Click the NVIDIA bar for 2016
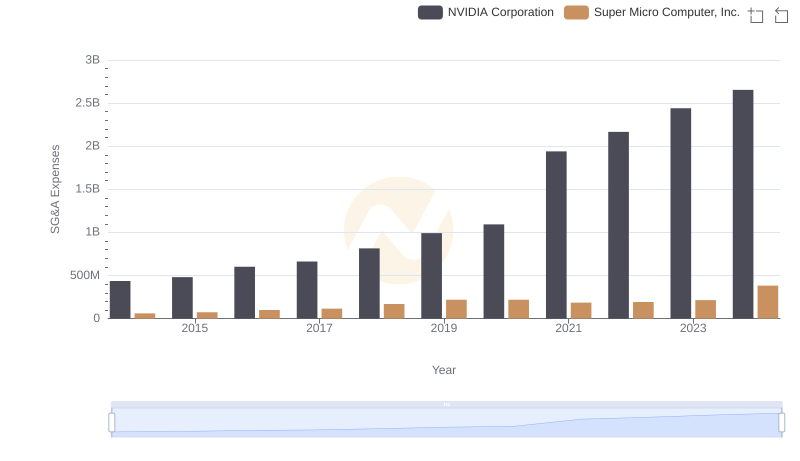 [x=244, y=292]
